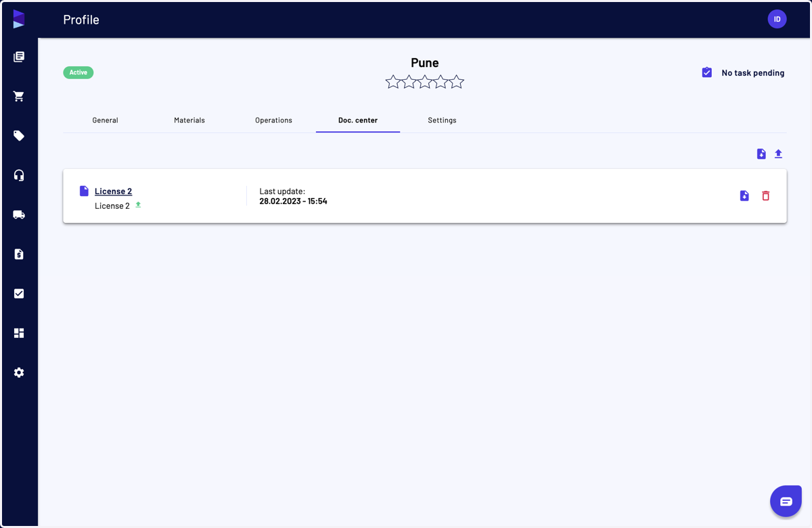The width and height of the screenshot is (812, 528).
Task: Open the library icon in the sidebar
Action: pyautogui.click(x=19, y=57)
